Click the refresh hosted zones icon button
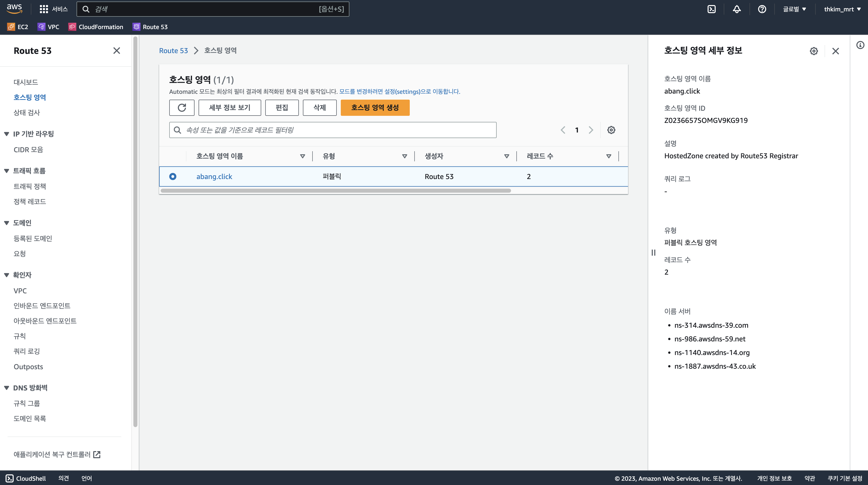Image resolution: width=868 pixels, height=485 pixels. tap(182, 107)
